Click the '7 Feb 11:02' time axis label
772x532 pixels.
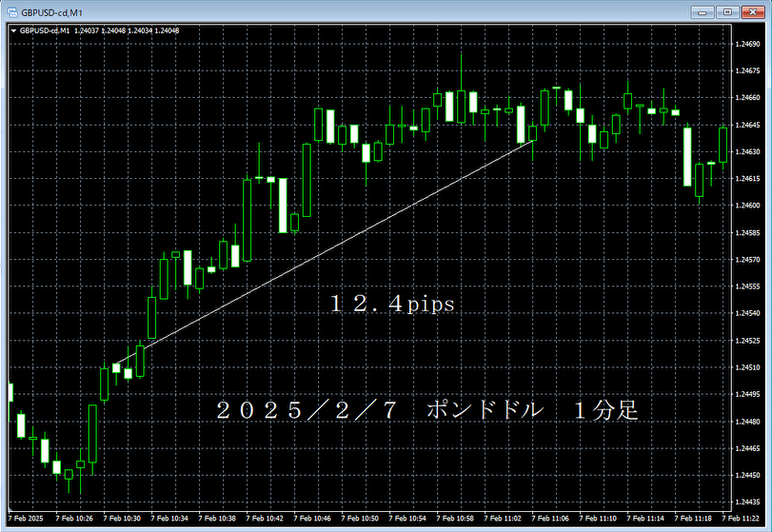[x=503, y=519]
